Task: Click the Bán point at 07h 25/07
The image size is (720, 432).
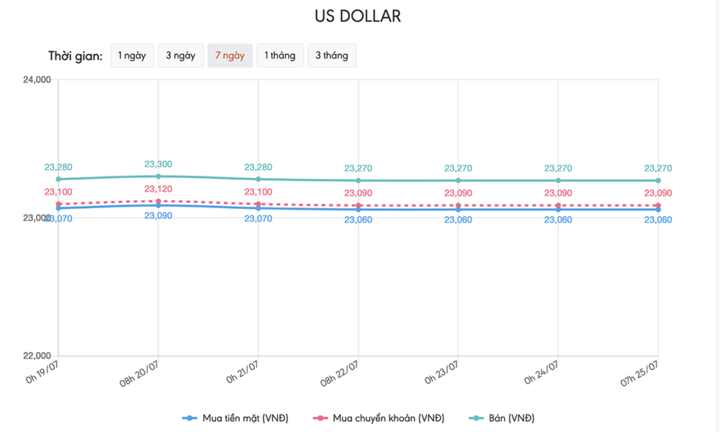Action: point(658,180)
